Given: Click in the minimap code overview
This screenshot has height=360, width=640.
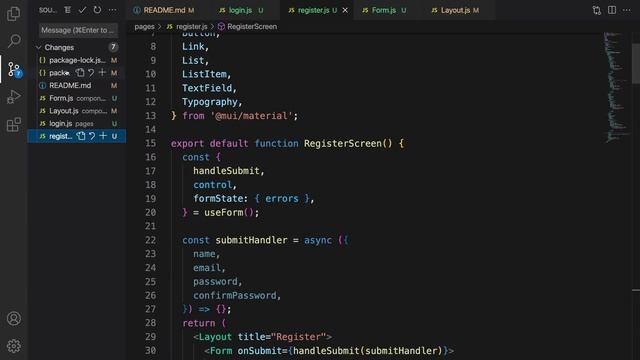Looking at the screenshot, I should point(616,88).
